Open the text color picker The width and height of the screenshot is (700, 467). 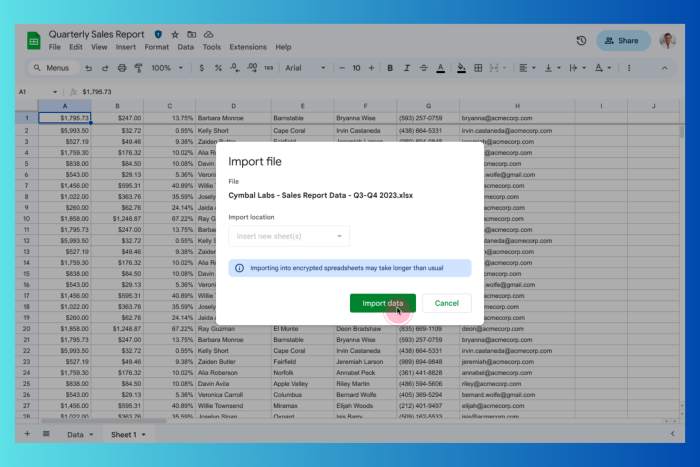point(440,68)
